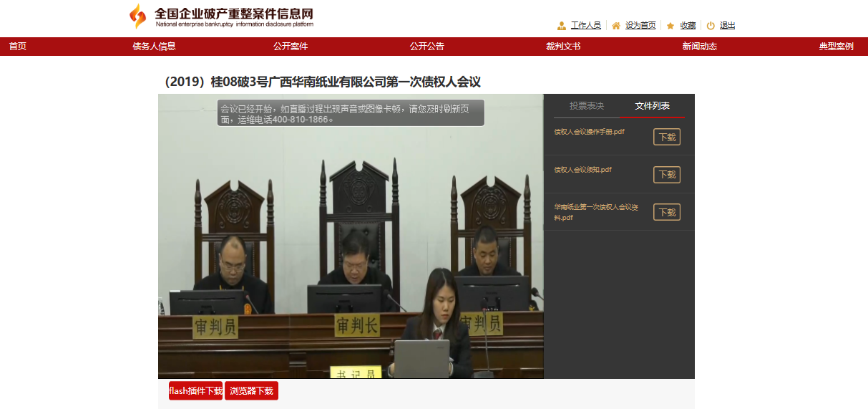
Task: Open the 工作人员 link
Action: pyautogui.click(x=585, y=26)
